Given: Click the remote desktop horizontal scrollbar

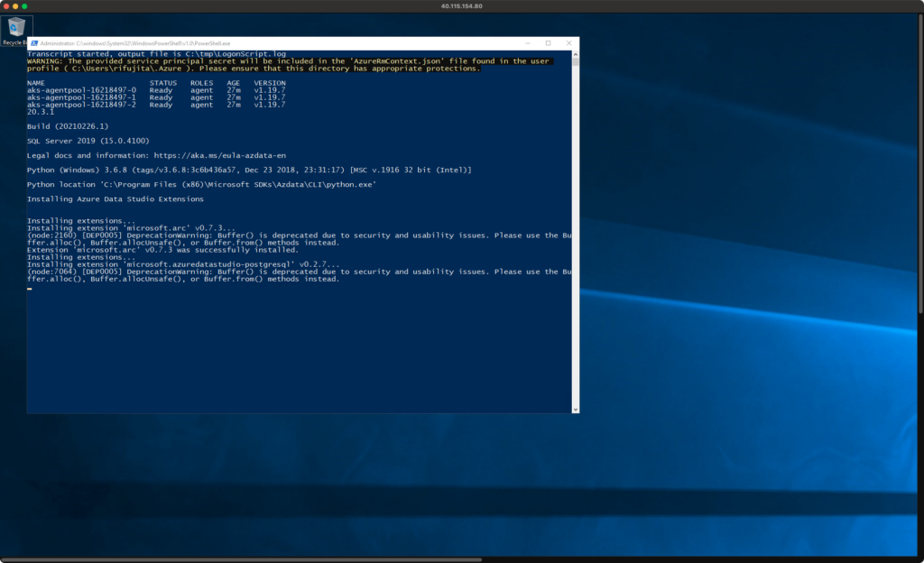Looking at the screenshot, I should pyautogui.click(x=242, y=559).
